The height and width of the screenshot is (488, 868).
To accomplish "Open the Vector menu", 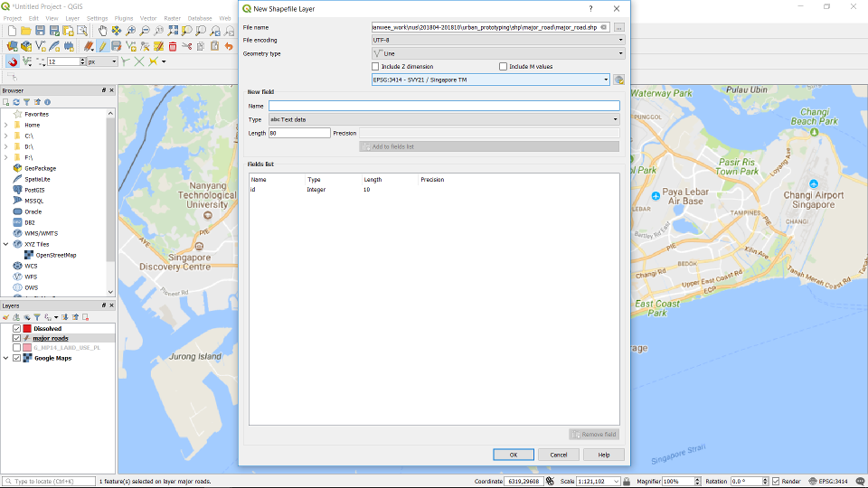I will point(148,18).
